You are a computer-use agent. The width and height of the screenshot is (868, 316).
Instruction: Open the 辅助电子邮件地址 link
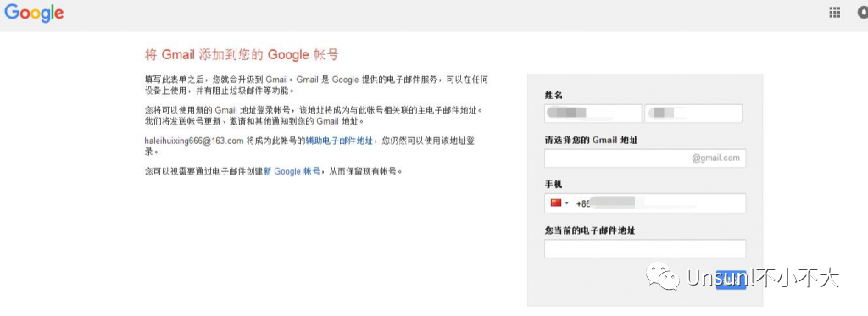(339, 141)
